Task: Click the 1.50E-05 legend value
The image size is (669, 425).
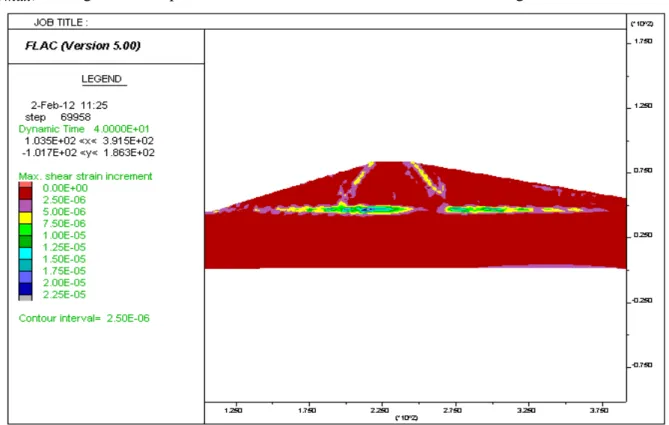Action: tap(64, 259)
